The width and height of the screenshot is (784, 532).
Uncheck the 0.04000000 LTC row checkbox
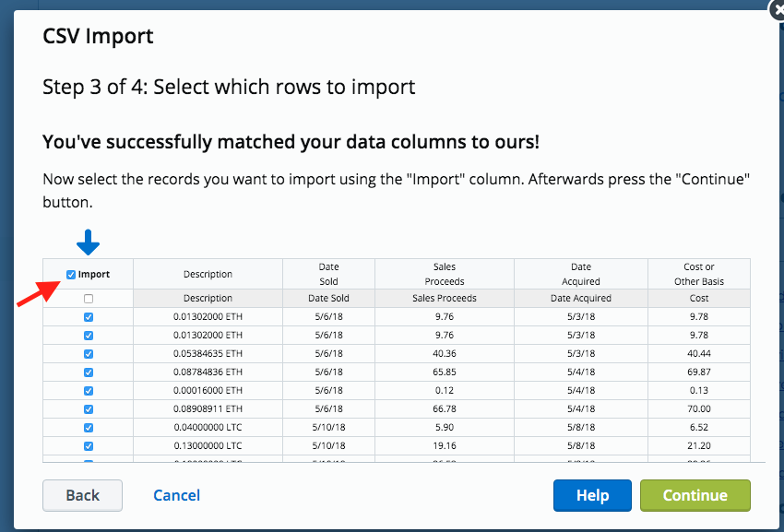pos(89,428)
